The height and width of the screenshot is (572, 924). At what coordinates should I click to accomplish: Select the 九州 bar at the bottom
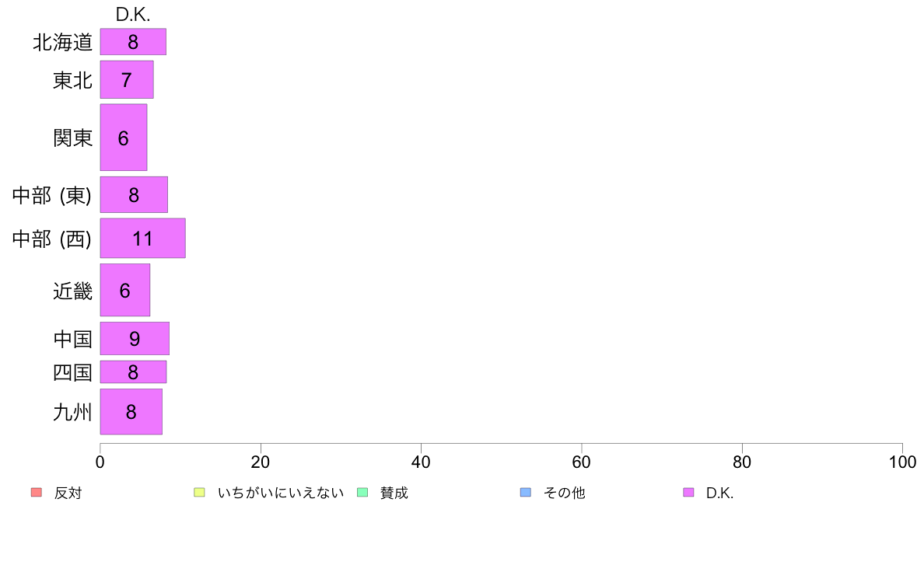pyautogui.click(x=131, y=412)
